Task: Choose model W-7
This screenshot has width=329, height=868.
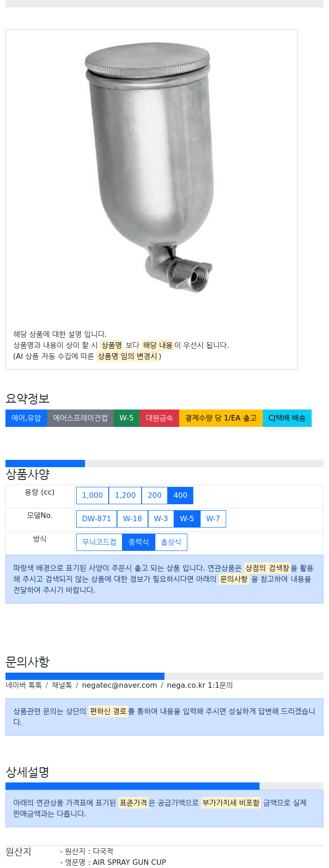Action: tap(213, 518)
